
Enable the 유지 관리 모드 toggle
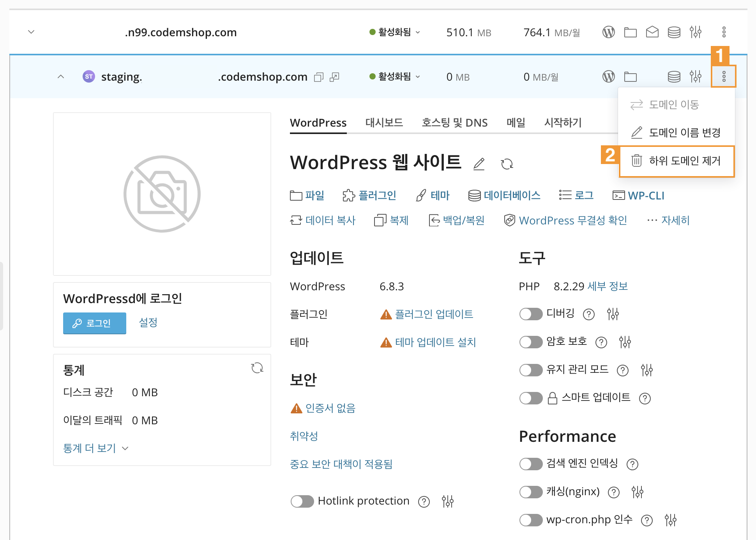click(531, 370)
